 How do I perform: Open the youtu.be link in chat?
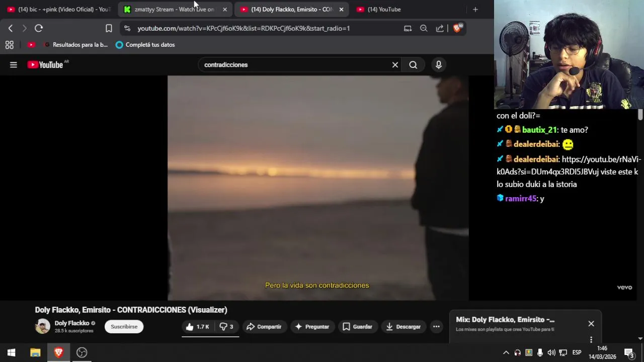point(569,165)
